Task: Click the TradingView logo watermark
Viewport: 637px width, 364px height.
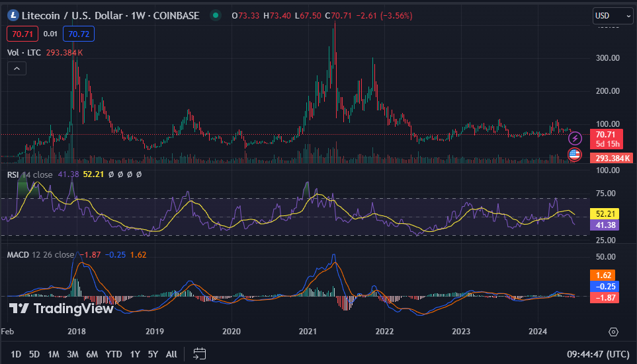Action: (61, 309)
